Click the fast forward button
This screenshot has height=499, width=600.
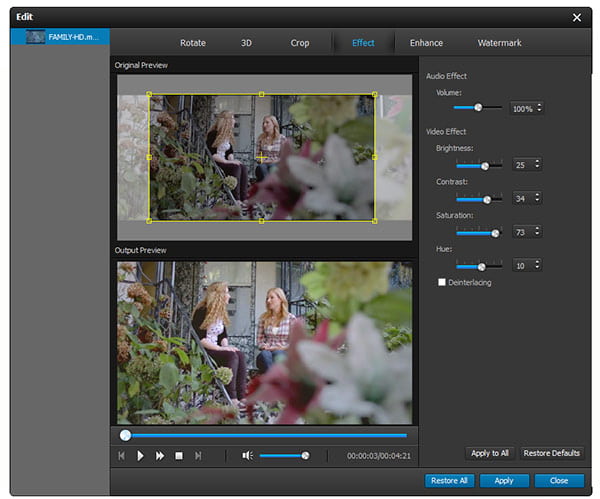[159, 455]
